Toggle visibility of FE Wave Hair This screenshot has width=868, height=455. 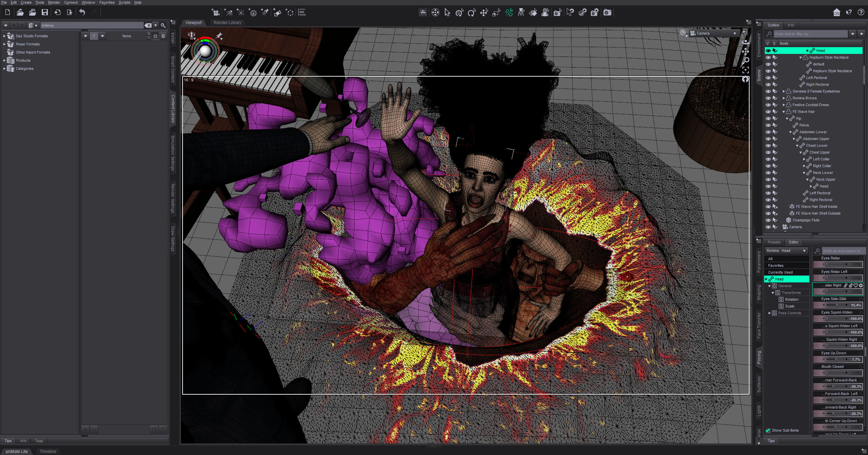(768, 112)
